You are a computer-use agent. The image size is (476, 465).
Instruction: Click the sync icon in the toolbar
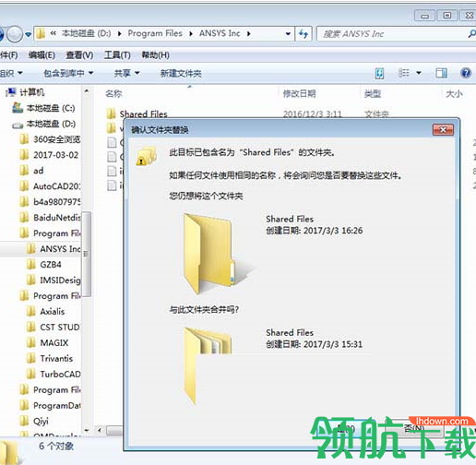click(x=379, y=73)
